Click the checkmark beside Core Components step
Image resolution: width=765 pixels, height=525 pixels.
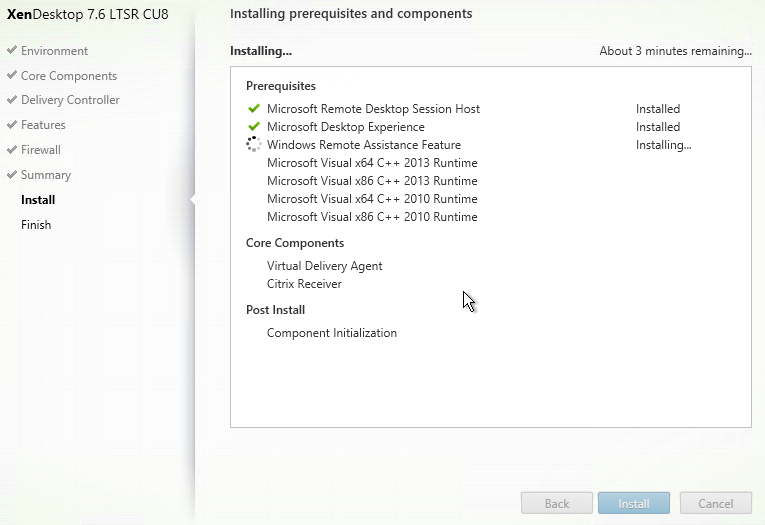pos(12,76)
